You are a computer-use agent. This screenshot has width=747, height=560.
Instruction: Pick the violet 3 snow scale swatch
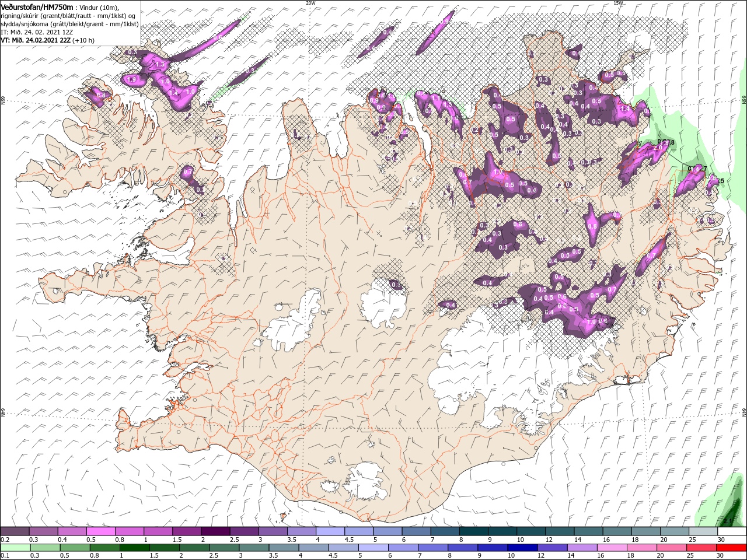tap(273, 531)
